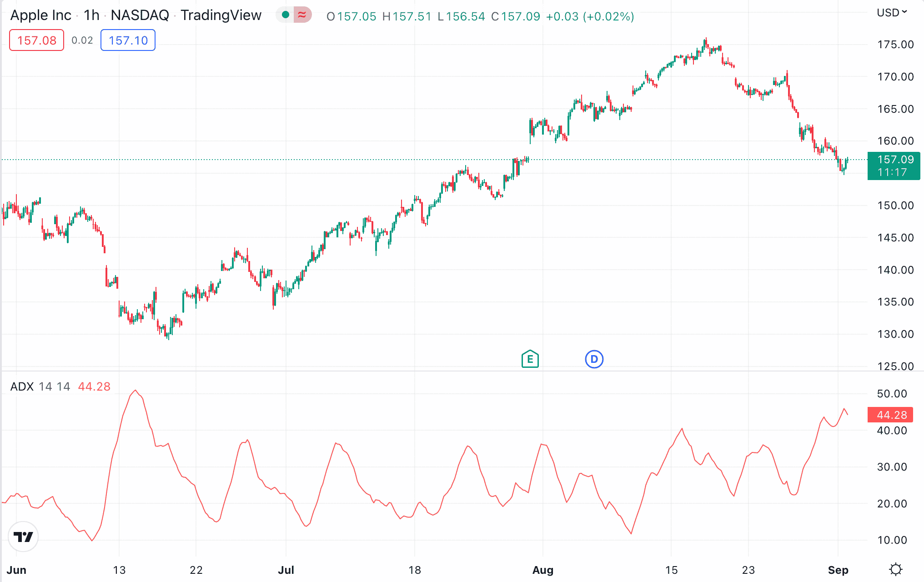
Task: Click the 18 date axis label
Action: [x=415, y=570]
